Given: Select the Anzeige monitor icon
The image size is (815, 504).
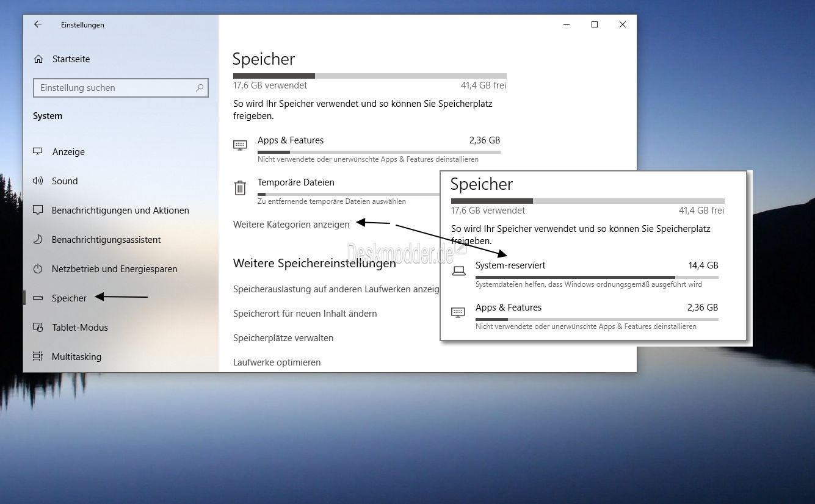Looking at the screenshot, I should 38,151.
